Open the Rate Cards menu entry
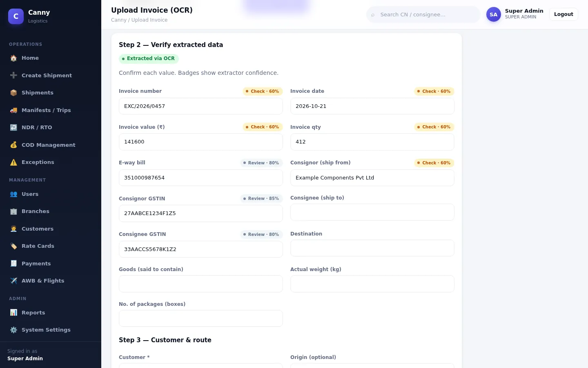Image resolution: width=588 pixels, height=368 pixels. tap(51, 246)
